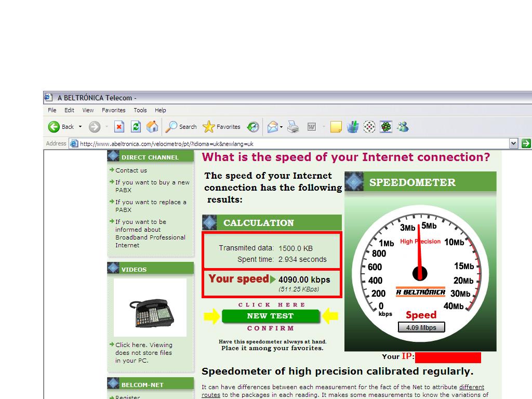532x399 pixels.
Task: Expand the Forward button dropdown arrow
Action: click(107, 127)
